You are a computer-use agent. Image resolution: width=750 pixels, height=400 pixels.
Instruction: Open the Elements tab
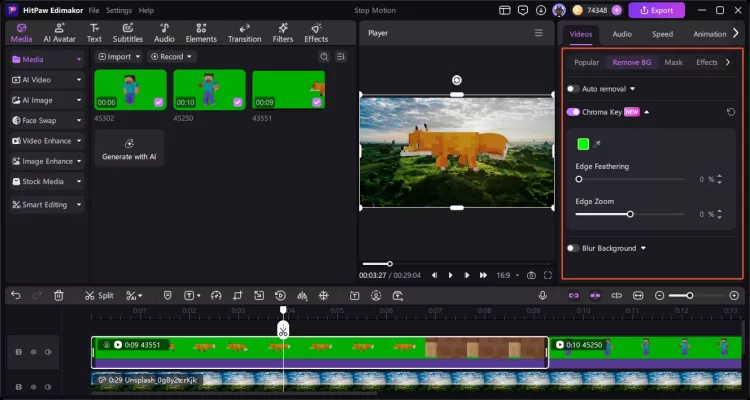201,33
